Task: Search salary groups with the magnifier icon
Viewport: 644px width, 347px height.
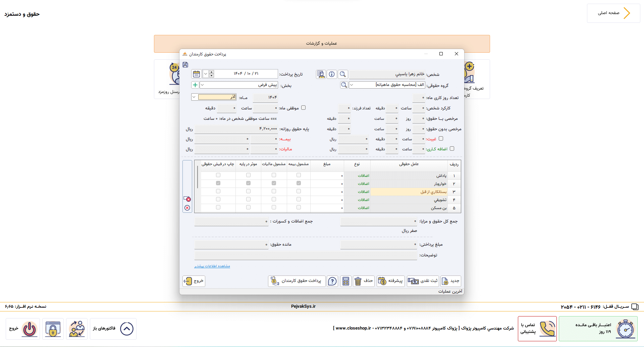Action: 344,85
